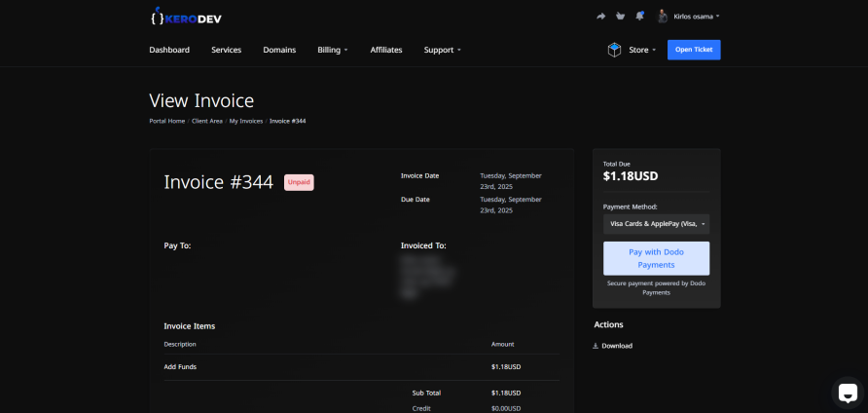Open the shopping basket icon
Viewport: 868px width, 413px height.
tap(620, 16)
